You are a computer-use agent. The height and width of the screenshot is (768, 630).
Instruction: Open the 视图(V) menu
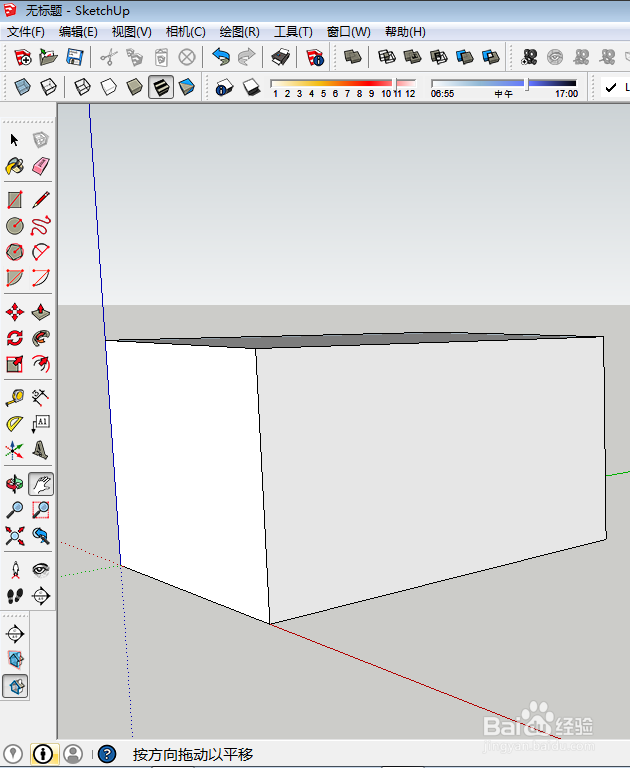pos(131,32)
